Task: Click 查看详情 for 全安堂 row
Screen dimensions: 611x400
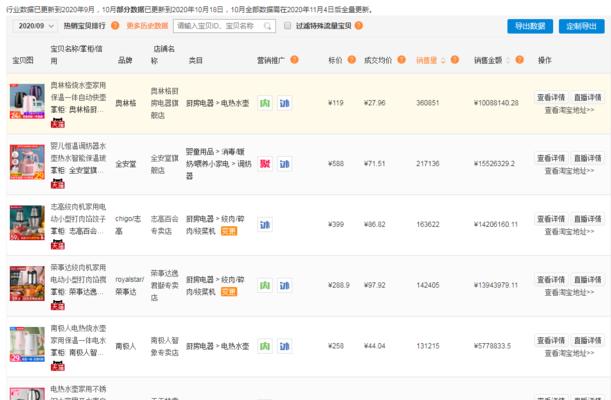Action: pyautogui.click(x=551, y=158)
